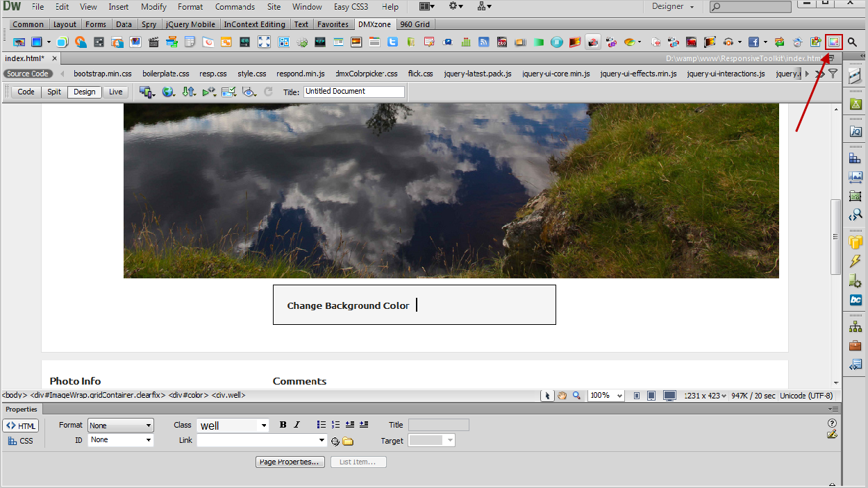Click the filter funnel icon for related files
The width and height of the screenshot is (868, 488).
[833, 74]
